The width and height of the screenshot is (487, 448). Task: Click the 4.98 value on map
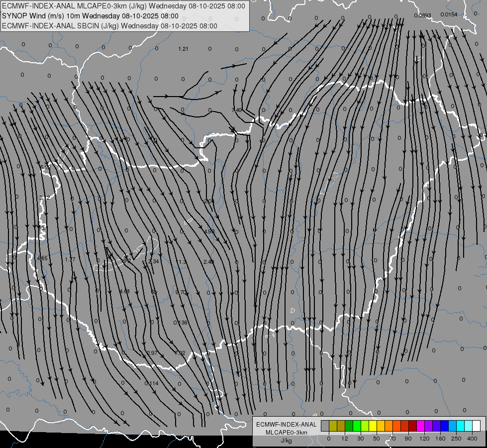[209, 231]
